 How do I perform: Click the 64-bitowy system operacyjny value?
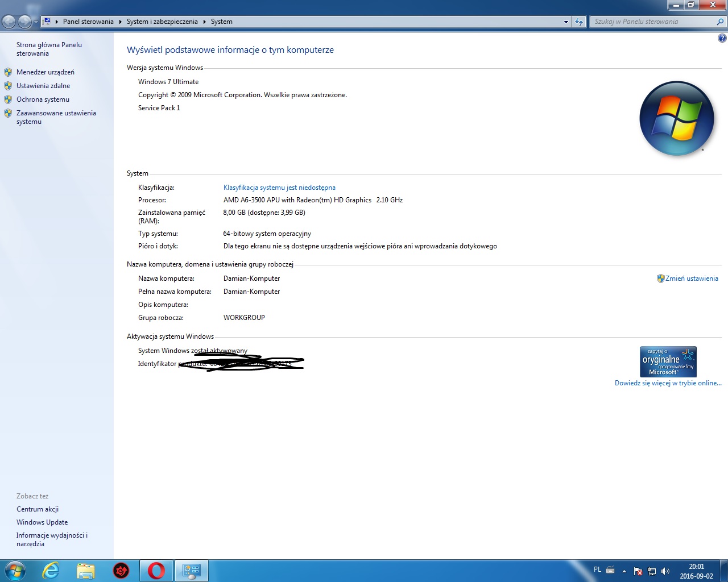click(267, 234)
